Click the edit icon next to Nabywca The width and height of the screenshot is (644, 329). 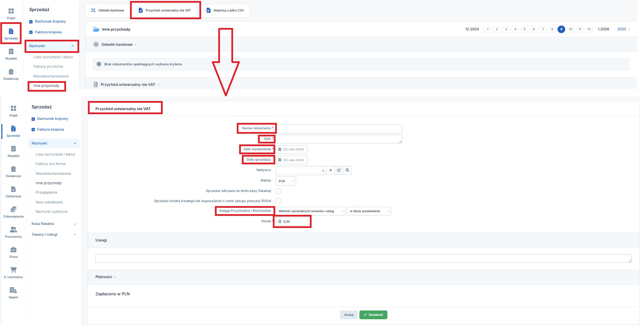[339, 170]
